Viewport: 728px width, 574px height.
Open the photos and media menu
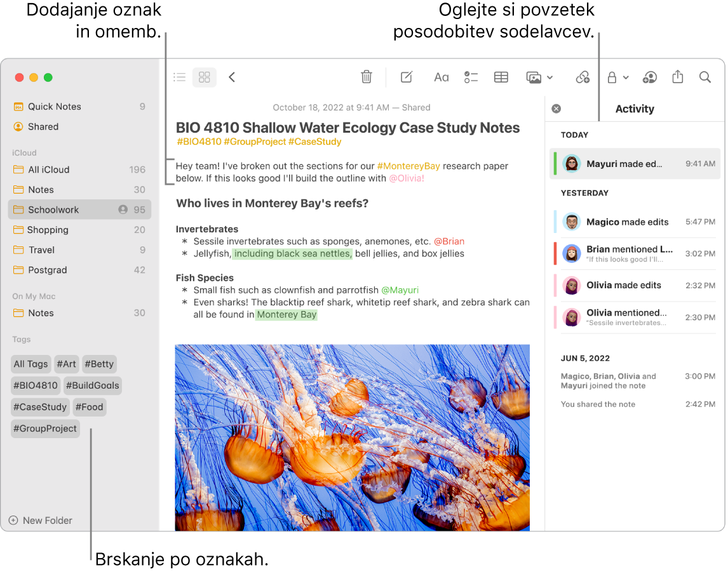tap(539, 77)
